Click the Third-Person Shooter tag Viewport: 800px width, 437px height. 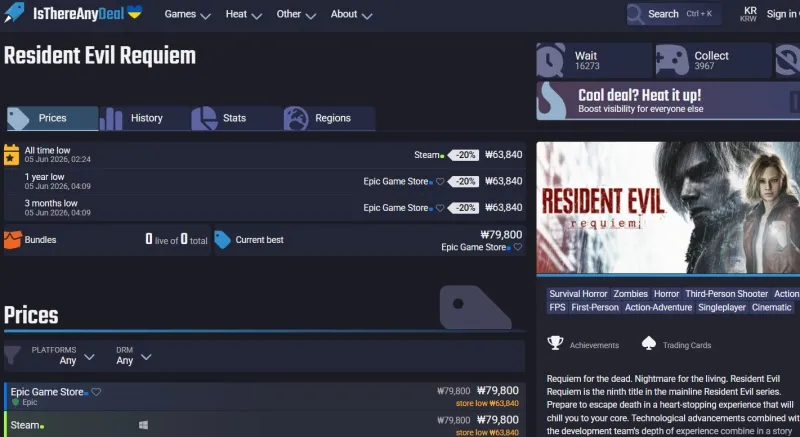[726, 294]
